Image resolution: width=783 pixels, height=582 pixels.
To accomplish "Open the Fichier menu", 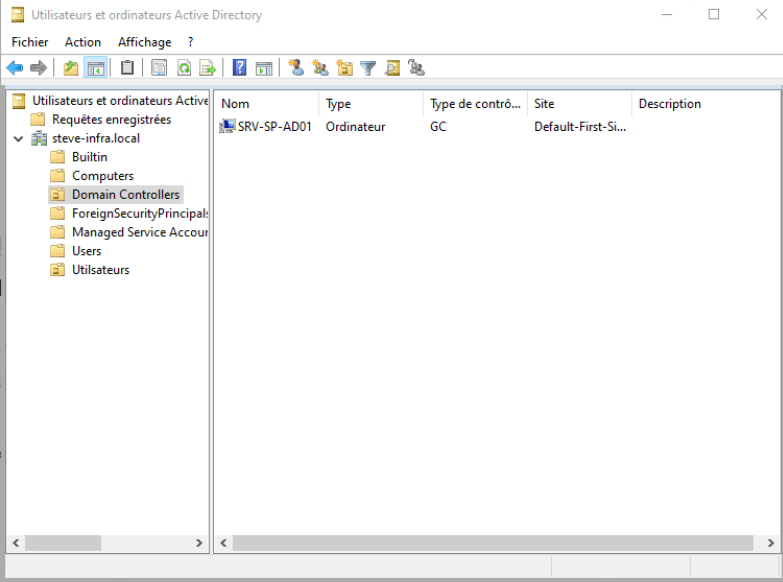I will pyautogui.click(x=30, y=42).
